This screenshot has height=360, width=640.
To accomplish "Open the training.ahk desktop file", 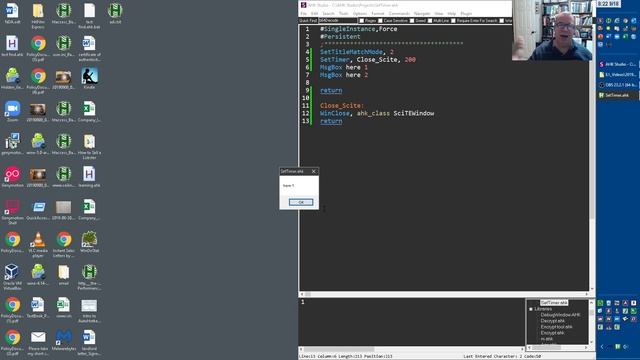I will click(x=89, y=177).
